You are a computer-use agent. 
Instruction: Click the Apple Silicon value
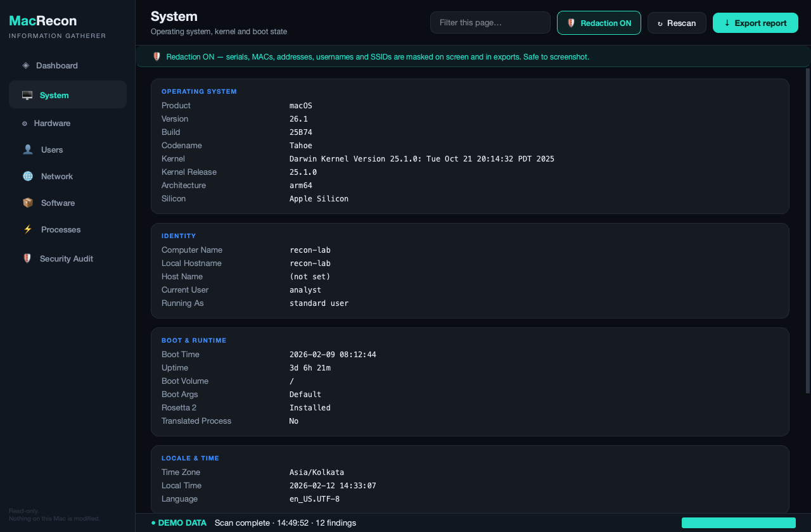[319, 198]
